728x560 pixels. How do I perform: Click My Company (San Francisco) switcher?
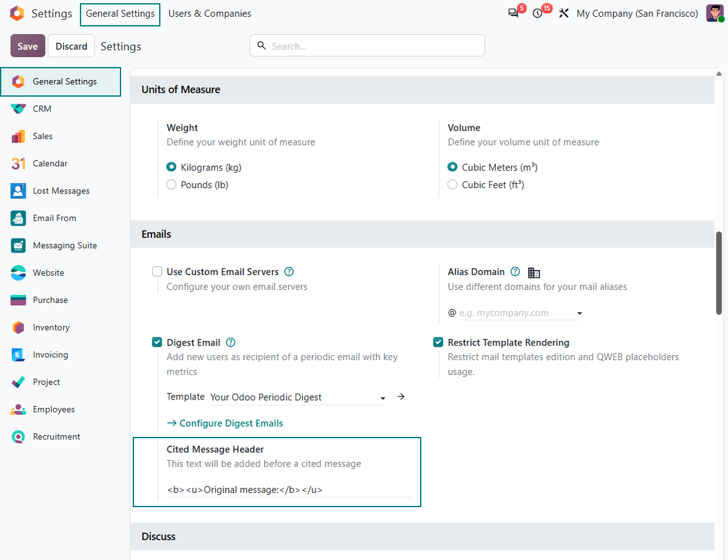pyautogui.click(x=637, y=14)
